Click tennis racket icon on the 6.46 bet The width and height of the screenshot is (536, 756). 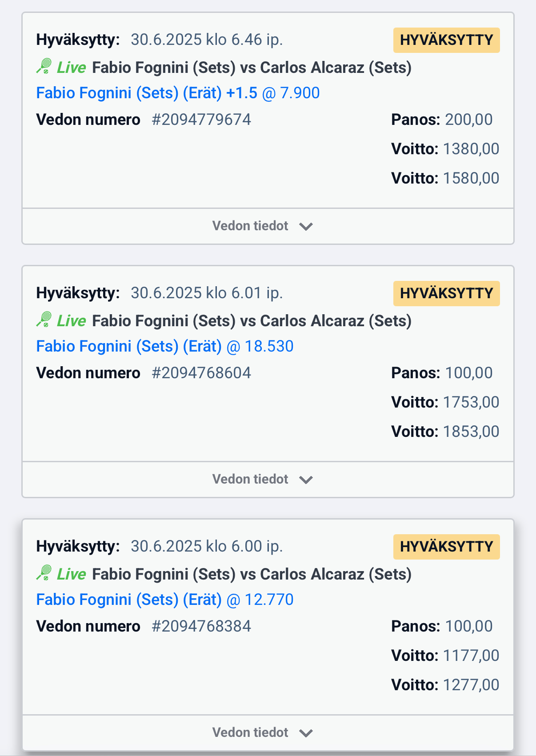(44, 67)
